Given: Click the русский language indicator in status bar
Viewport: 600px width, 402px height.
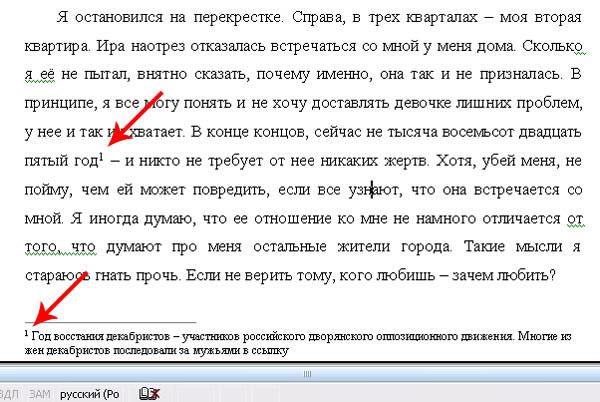Looking at the screenshot, I should [x=90, y=394].
